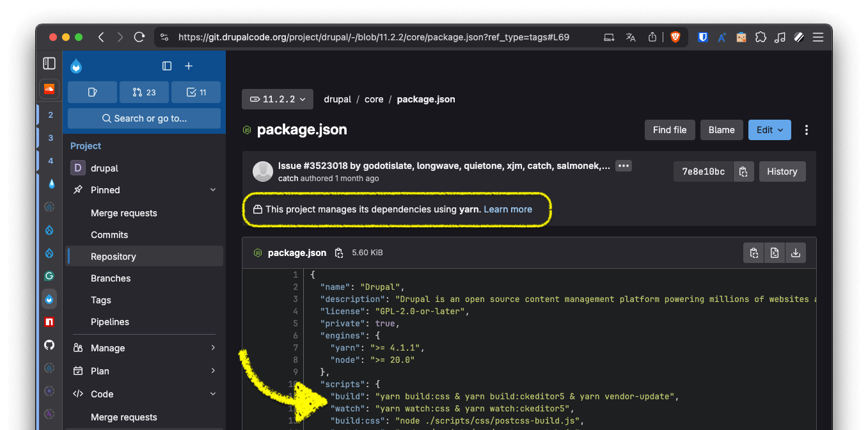Screen dimensions: 868x430
Task: Open the to-do list icon showing 11
Action: 196,92
